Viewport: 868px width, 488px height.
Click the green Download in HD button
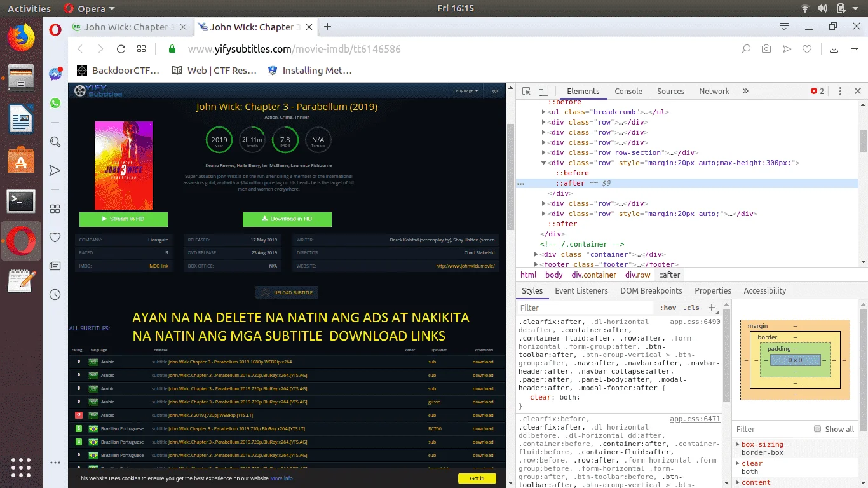pos(287,219)
